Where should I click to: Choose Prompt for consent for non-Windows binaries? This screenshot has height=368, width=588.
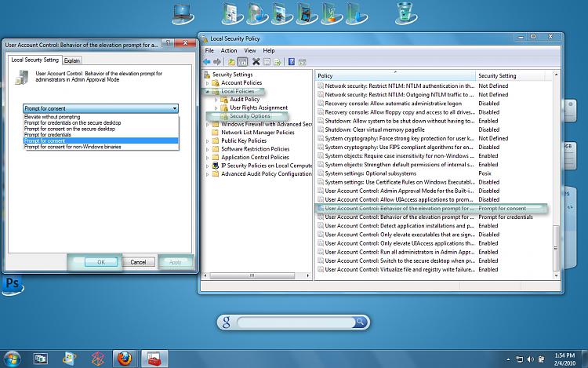click(x=101, y=147)
